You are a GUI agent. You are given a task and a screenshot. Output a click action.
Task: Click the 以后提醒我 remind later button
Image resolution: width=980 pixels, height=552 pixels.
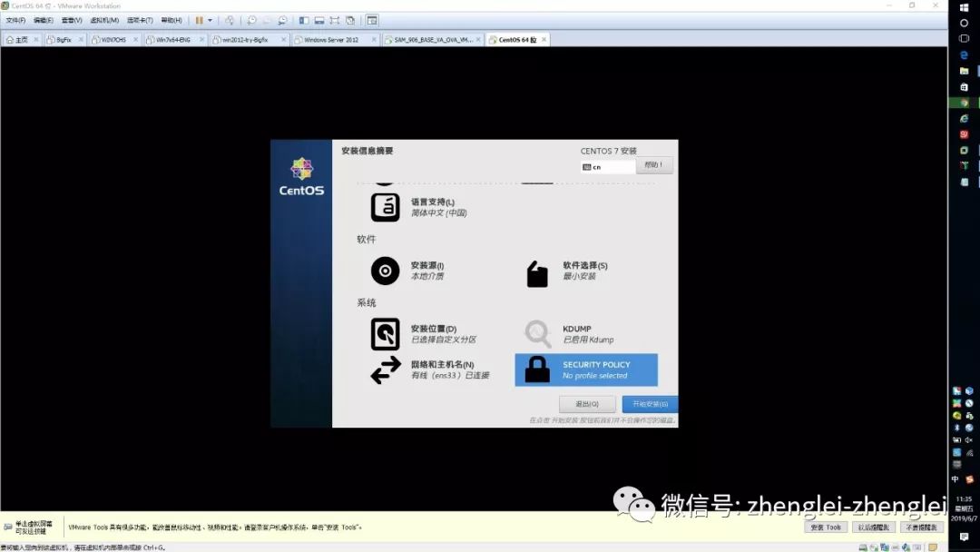point(874,527)
